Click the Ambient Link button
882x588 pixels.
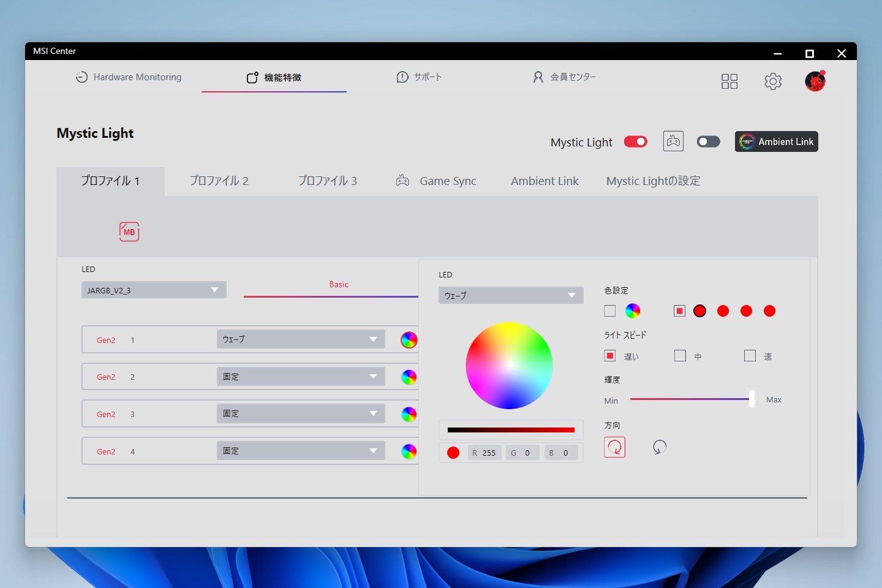coord(776,141)
